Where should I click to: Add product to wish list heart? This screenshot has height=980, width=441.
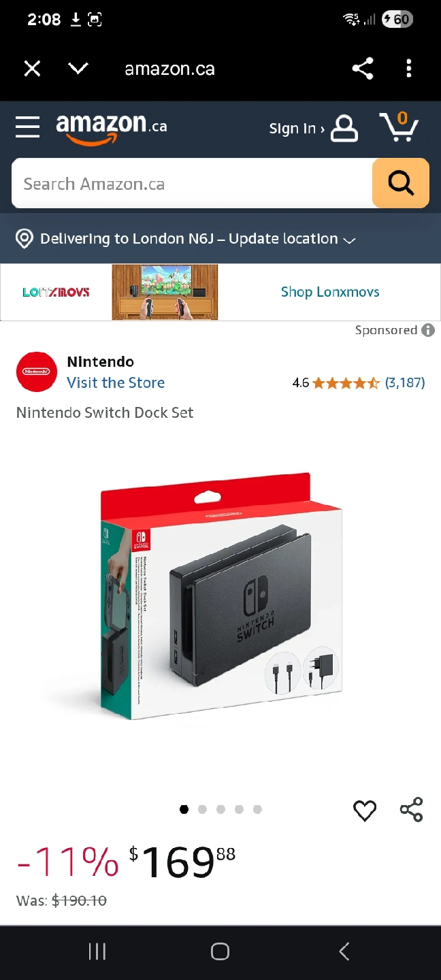[365, 810]
